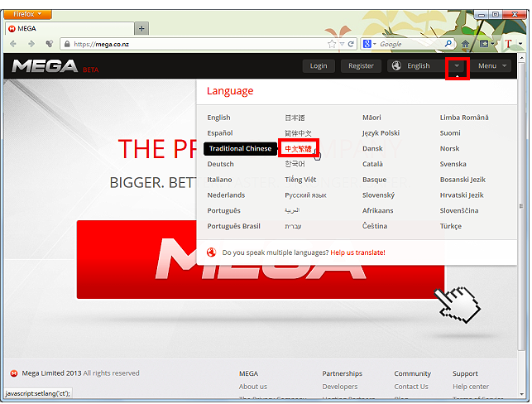The width and height of the screenshot is (532, 404).
Task: Click the small MEGA footer logo icon
Action: [x=14, y=373]
